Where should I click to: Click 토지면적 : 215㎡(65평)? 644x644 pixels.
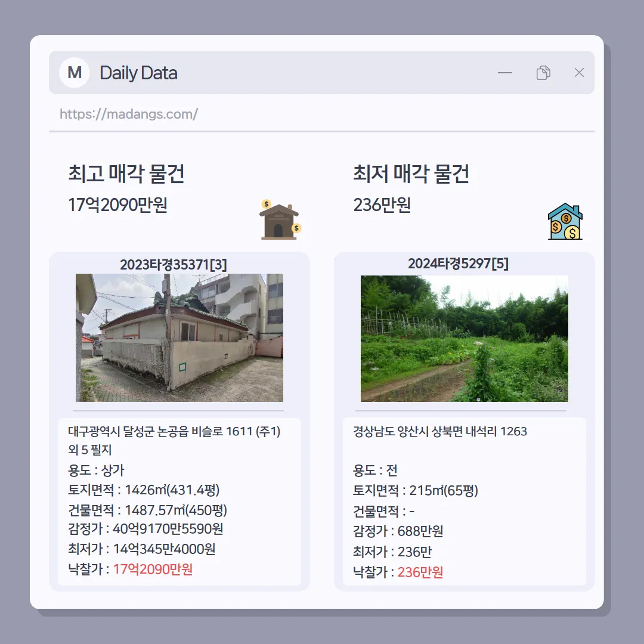[415, 490]
